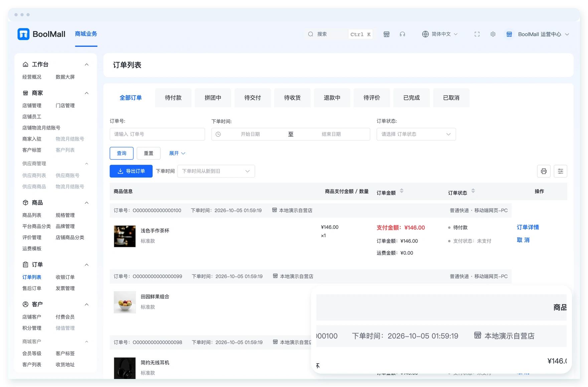Open 订单详情 for order ending 0100

tap(528, 227)
